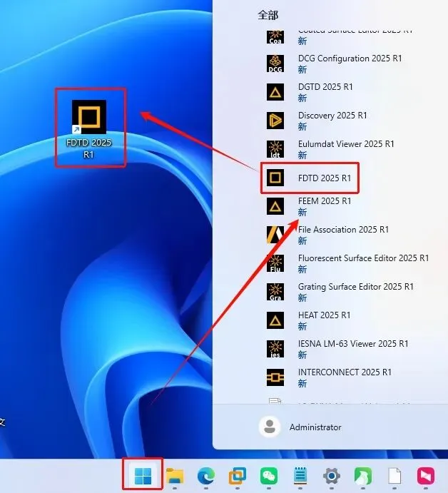Click the FEEM triangle icon
Screen dimensions: 448x493
click(x=275, y=206)
